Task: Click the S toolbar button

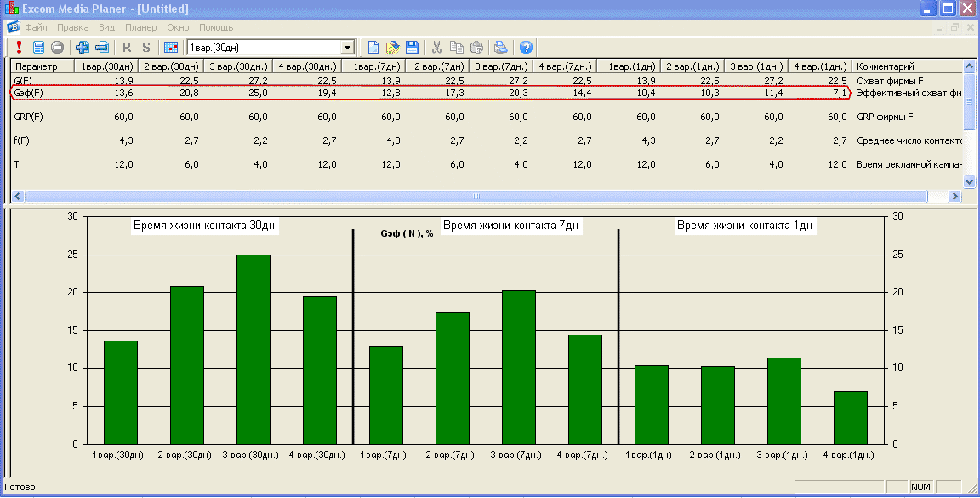Action: point(145,48)
